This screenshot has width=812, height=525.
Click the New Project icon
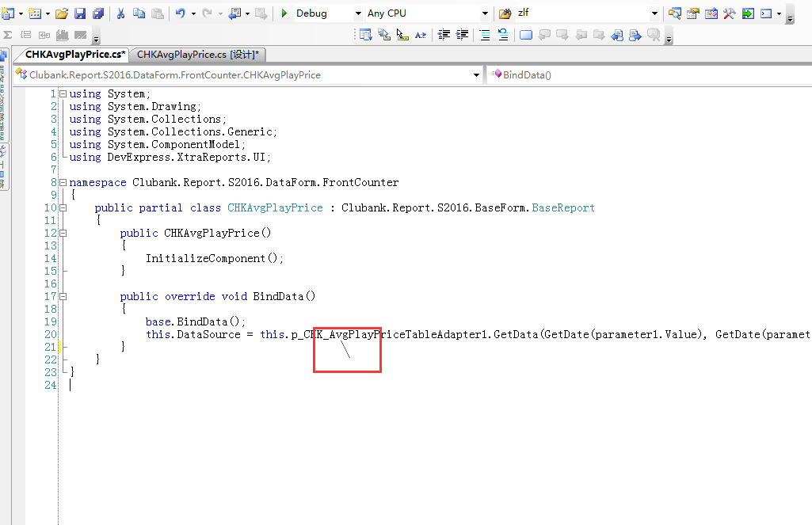[8, 13]
